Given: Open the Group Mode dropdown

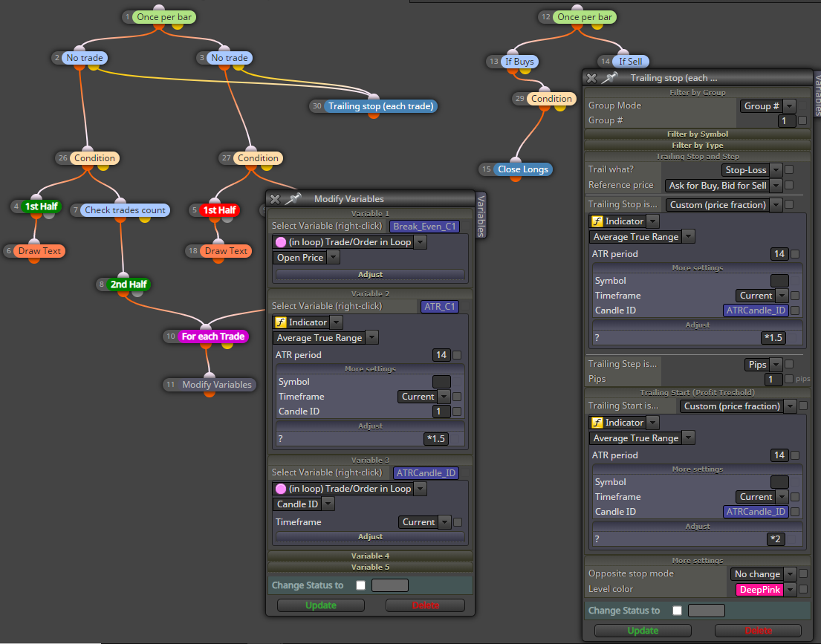Looking at the screenshot, I should click(768, 105).
